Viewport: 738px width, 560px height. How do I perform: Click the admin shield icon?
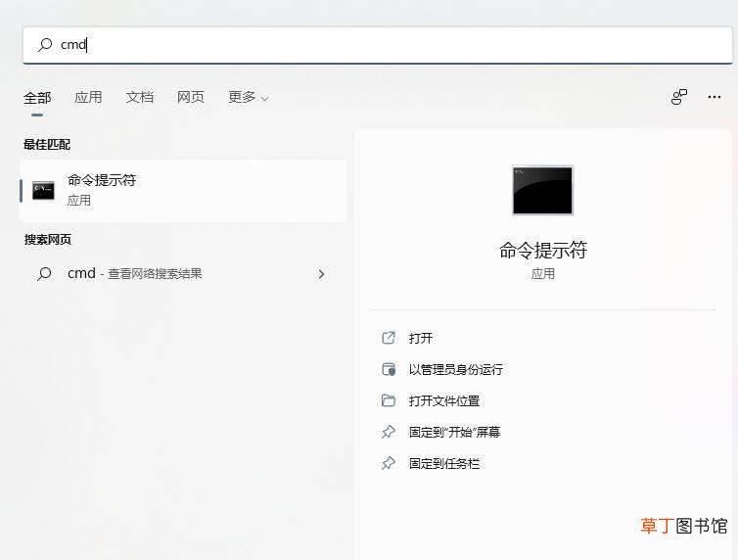point(389,369)
